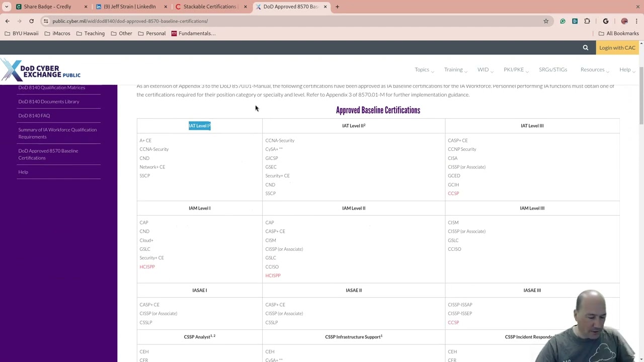Open DoD Approved 8570 Baseline Certifications link
Screen dimensions: 644x362
click(48, 154)
